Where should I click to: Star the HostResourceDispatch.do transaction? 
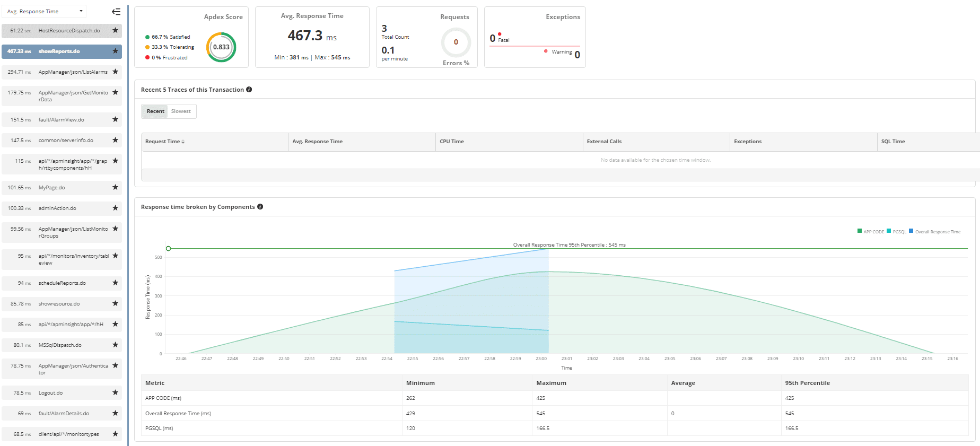[115, 31]
